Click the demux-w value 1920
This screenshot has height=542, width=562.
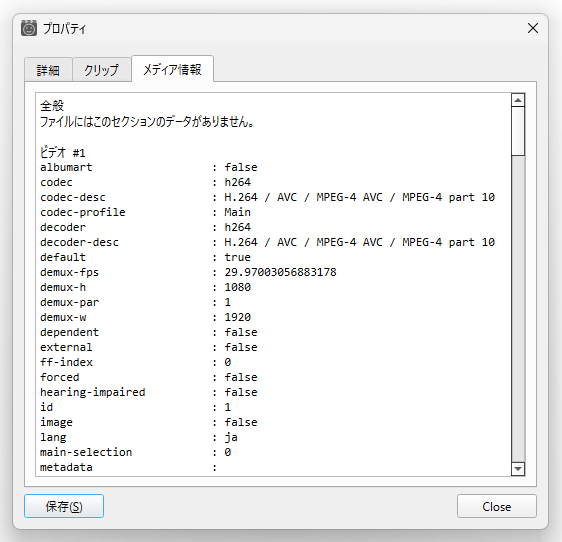[x=237, y=317]
